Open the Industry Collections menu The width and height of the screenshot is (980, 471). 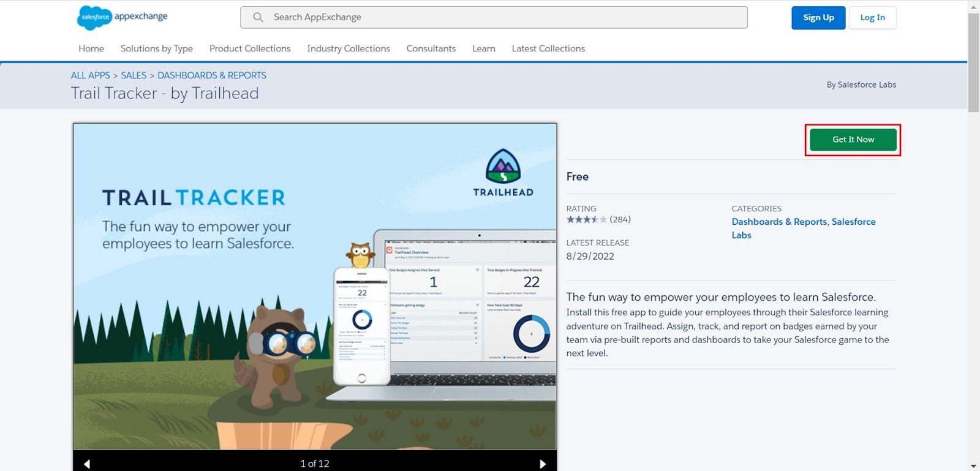click(349, 48)
